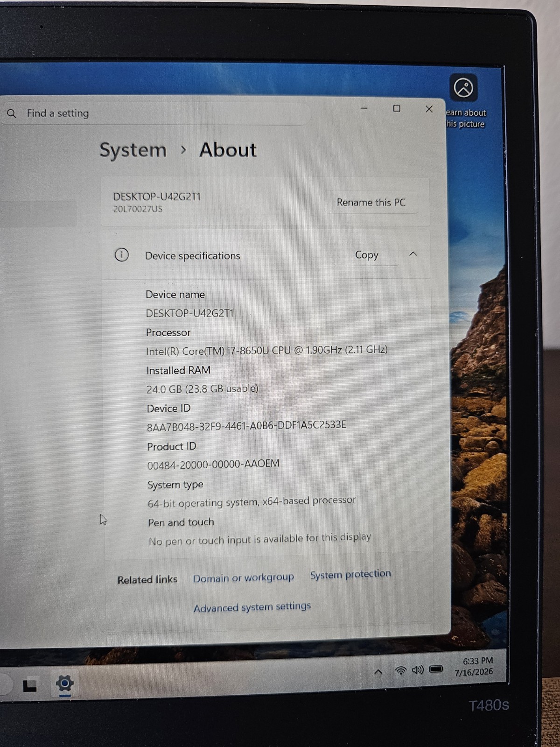
Task: Click the i7-8650U processor text
Action: (267, 350)
